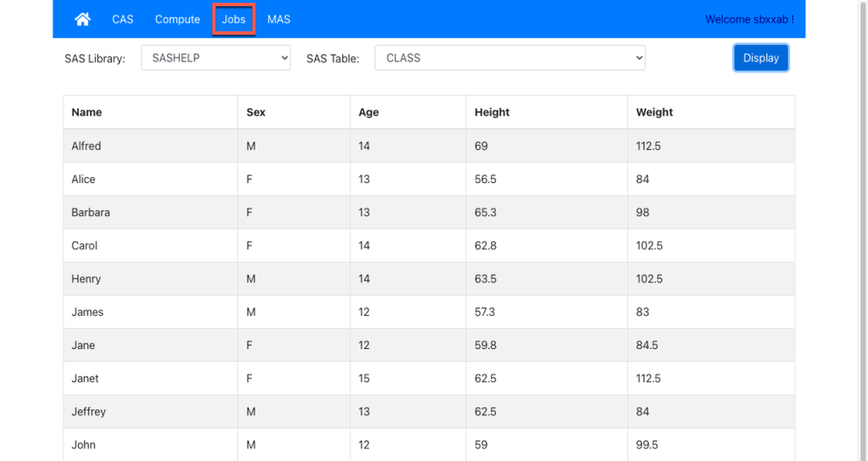Open the CAS menu item
Image resolution: width=868 pixels, height=461 pixels.
point(123,19)
